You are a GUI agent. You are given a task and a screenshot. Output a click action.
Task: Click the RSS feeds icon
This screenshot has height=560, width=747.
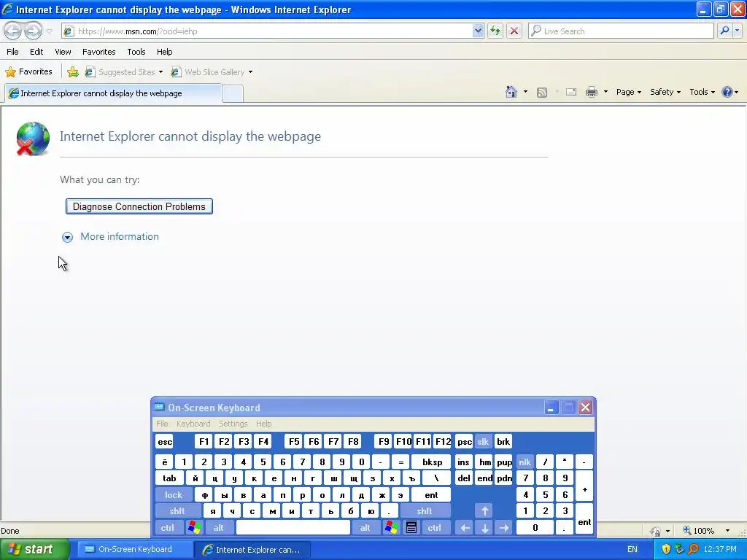(542, 93)
